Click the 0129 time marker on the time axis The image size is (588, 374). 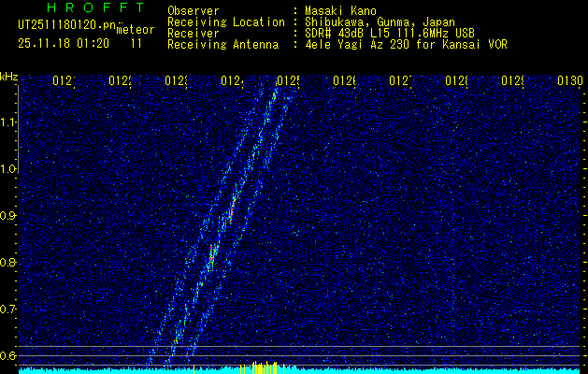(x=512, y=81)
